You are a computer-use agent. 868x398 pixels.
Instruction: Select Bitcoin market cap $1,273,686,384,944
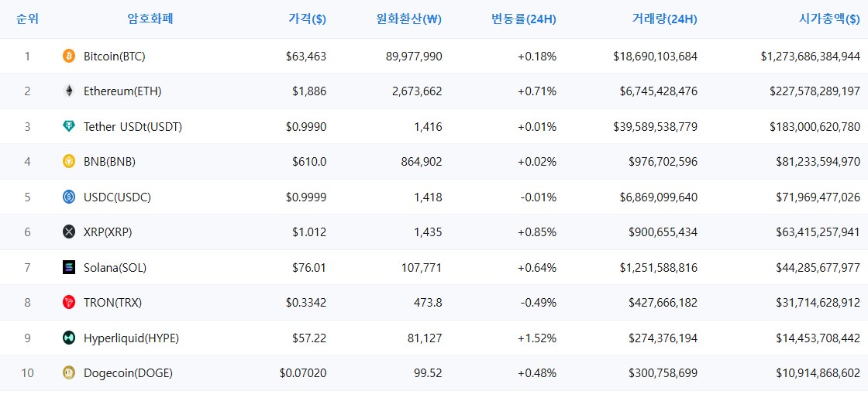811,56
